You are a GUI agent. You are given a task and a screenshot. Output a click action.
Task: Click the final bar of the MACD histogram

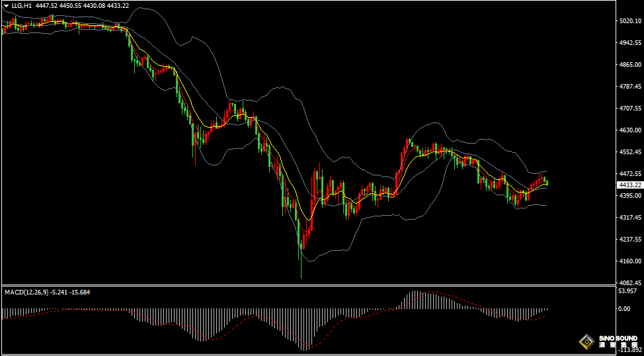[547, 309]
